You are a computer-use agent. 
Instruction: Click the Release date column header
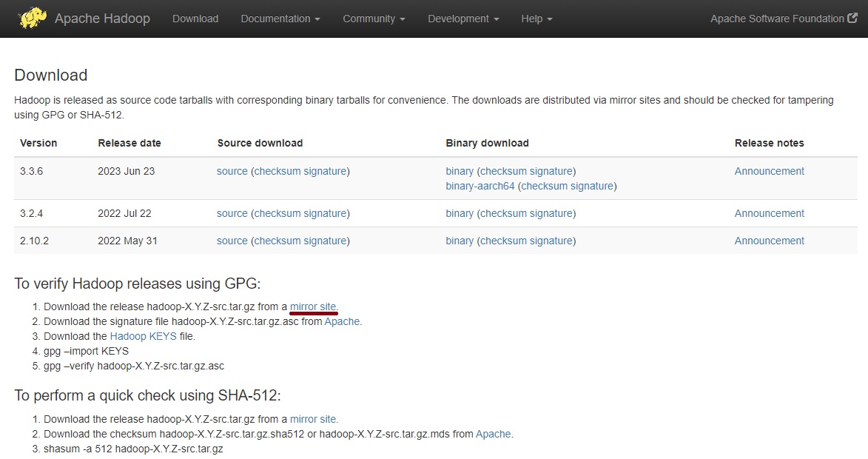(x=129, y=143)
